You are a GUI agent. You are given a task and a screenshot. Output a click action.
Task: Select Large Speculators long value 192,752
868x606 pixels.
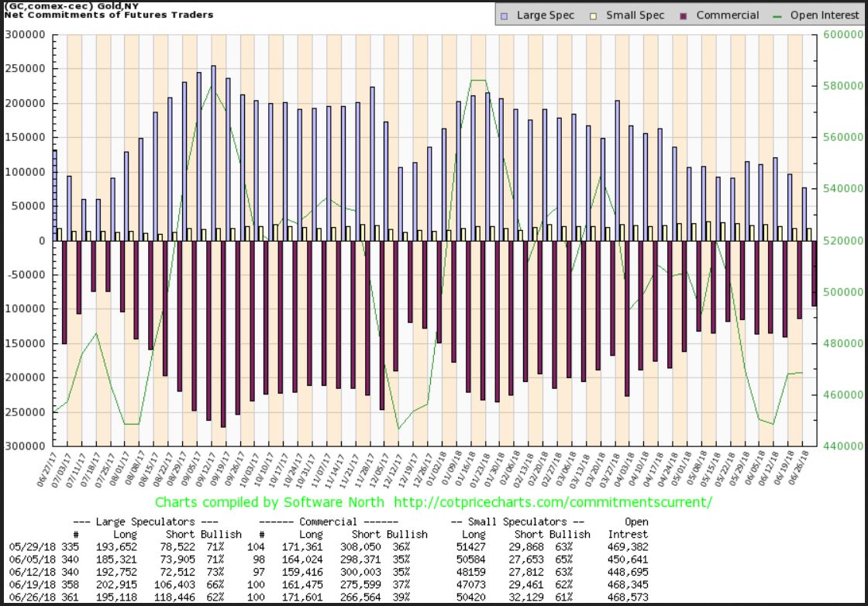coord(117,572)
